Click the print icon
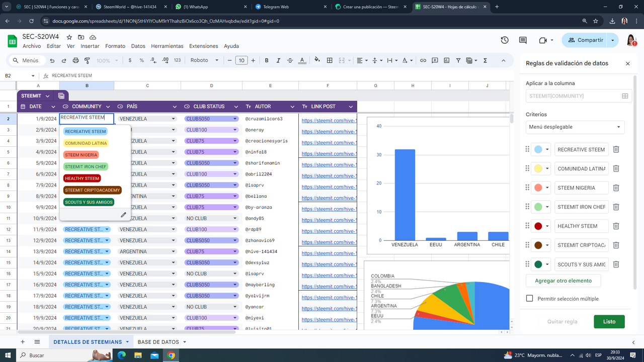This screenshot has height=362, width=644. pyautogui.click(x=75, y=60)
